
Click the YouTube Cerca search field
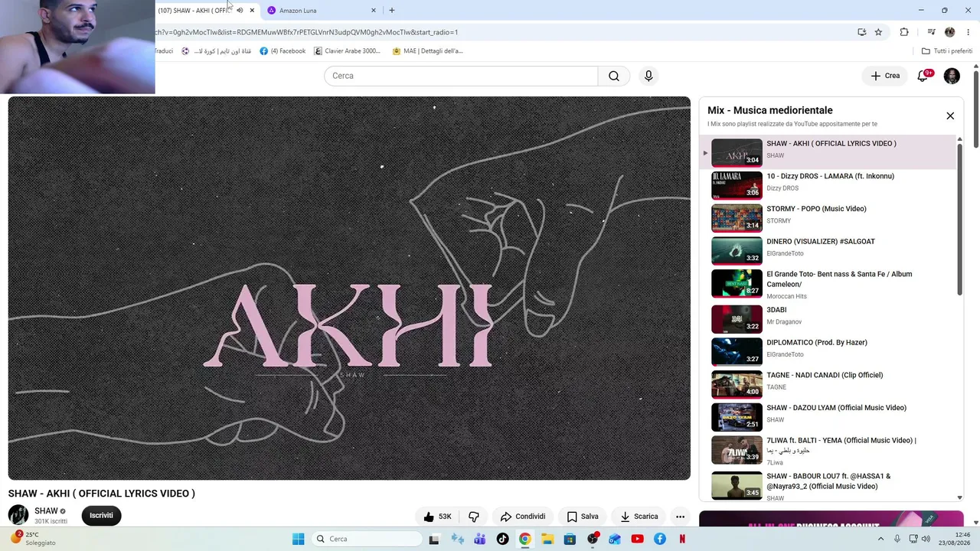click(x=461, y=76)
